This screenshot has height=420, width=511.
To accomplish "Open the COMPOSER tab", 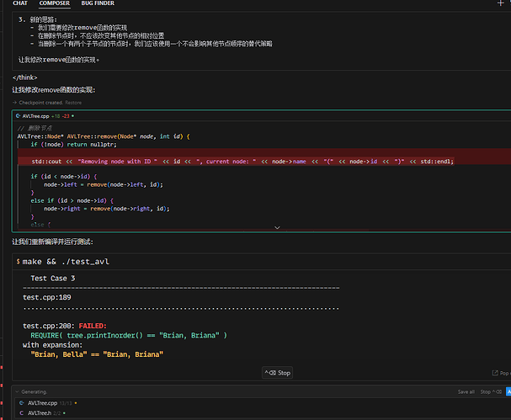I will (x=55, y=3).
